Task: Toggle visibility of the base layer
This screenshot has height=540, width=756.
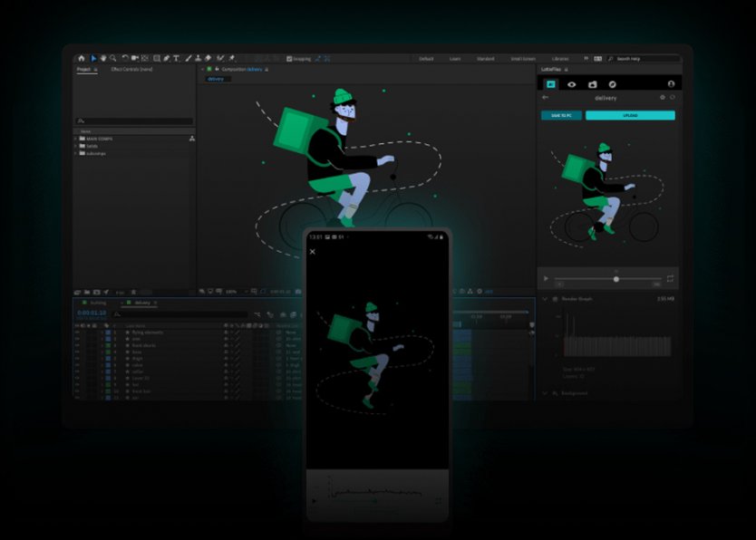Action: tap(78, 352)
